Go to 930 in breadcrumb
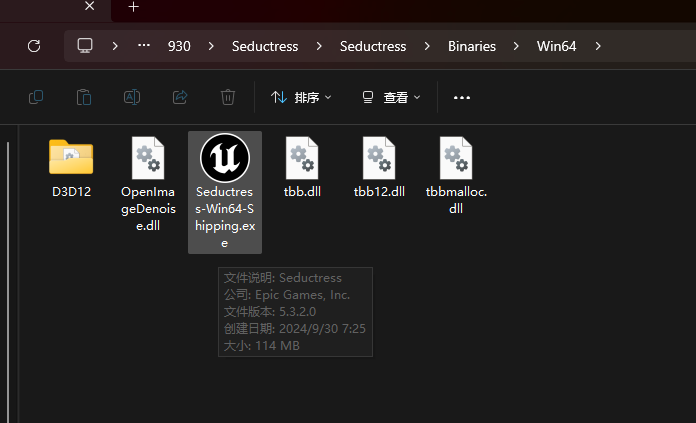696x423 pixels. [179, 46]
